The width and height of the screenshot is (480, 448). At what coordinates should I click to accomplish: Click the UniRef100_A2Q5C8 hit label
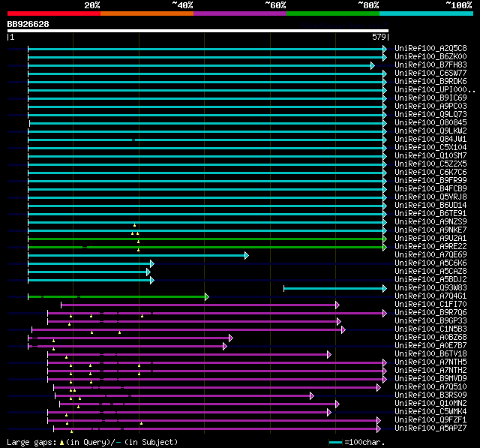430,48
